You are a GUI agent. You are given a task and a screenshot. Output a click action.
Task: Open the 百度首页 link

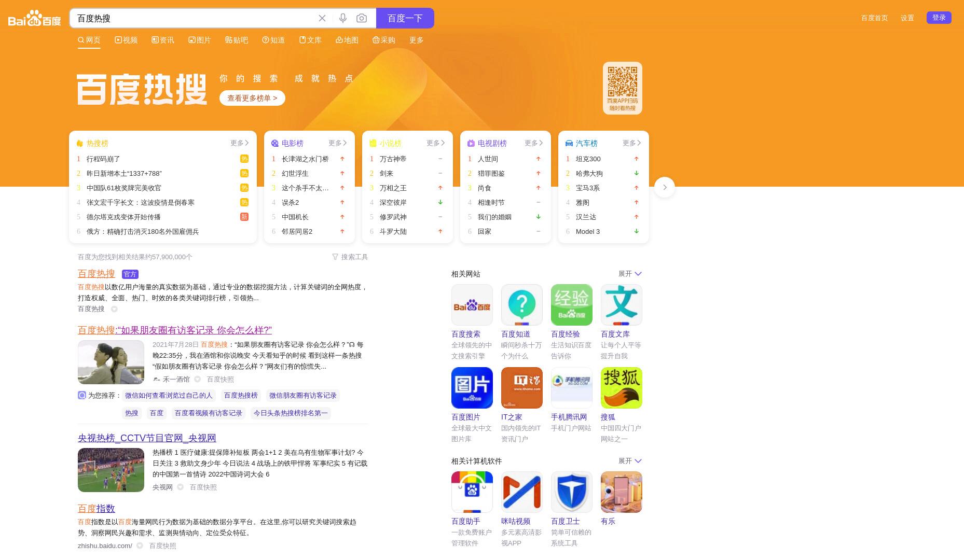click(874, 18)
